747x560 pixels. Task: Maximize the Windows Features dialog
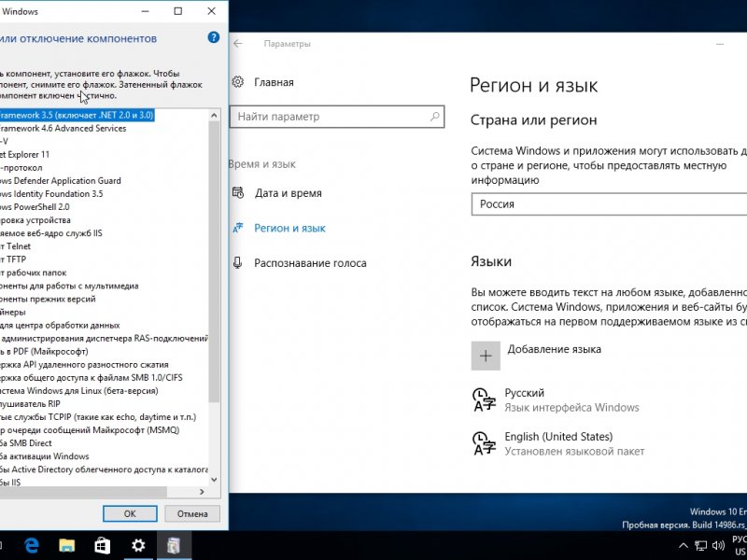(x=178, y=11)
